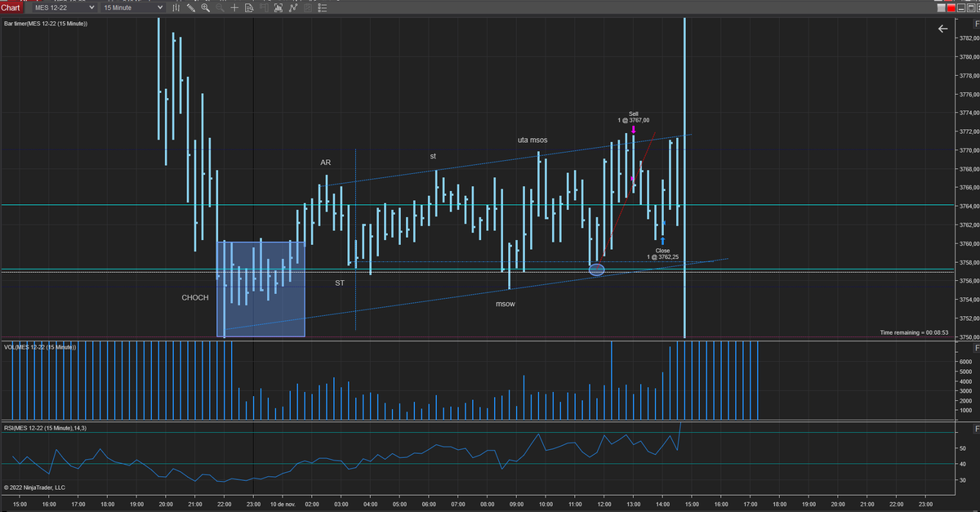Open the indicators icon

coord(278,7)
